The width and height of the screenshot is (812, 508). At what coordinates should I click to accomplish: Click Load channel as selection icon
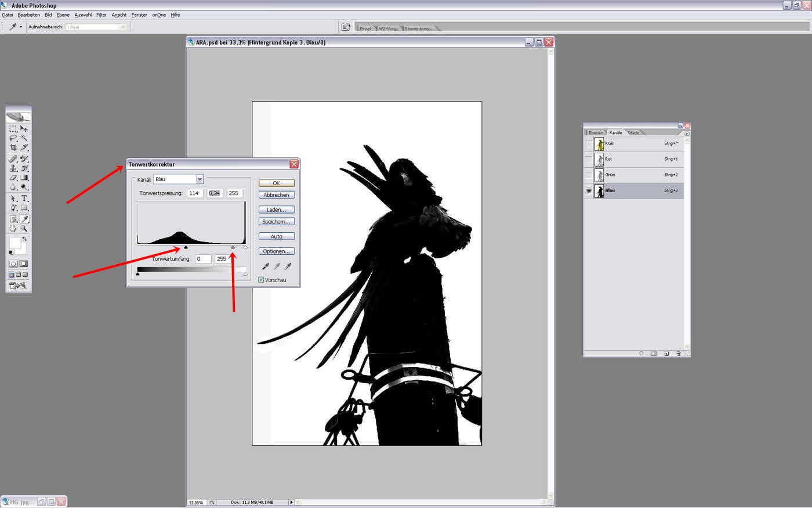(641, 353)
